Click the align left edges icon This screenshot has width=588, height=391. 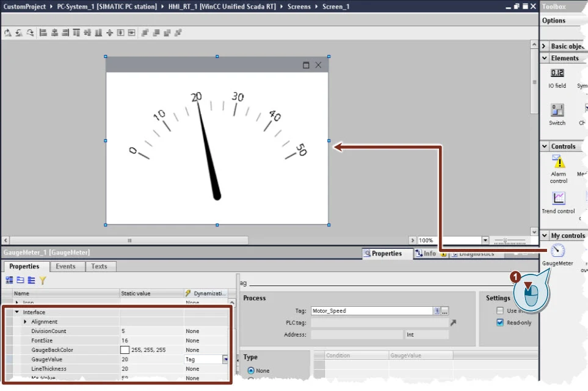coord(43,33)
